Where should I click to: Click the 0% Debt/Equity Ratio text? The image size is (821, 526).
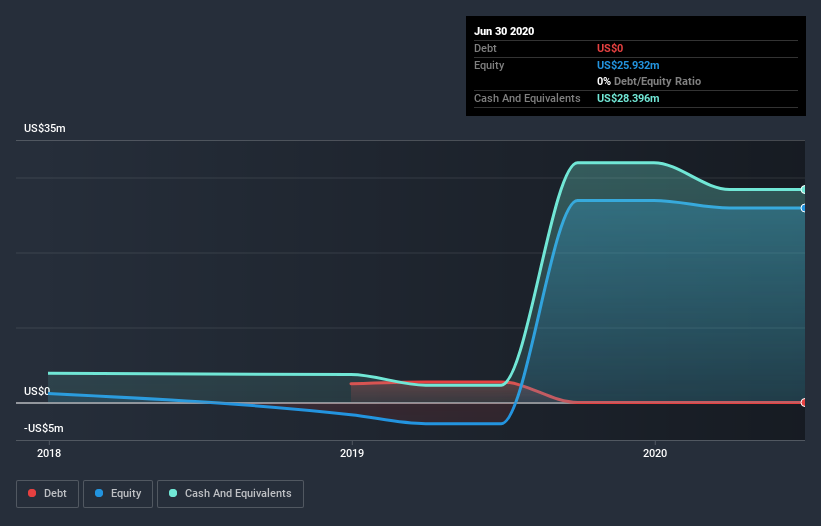coord(649,81)
